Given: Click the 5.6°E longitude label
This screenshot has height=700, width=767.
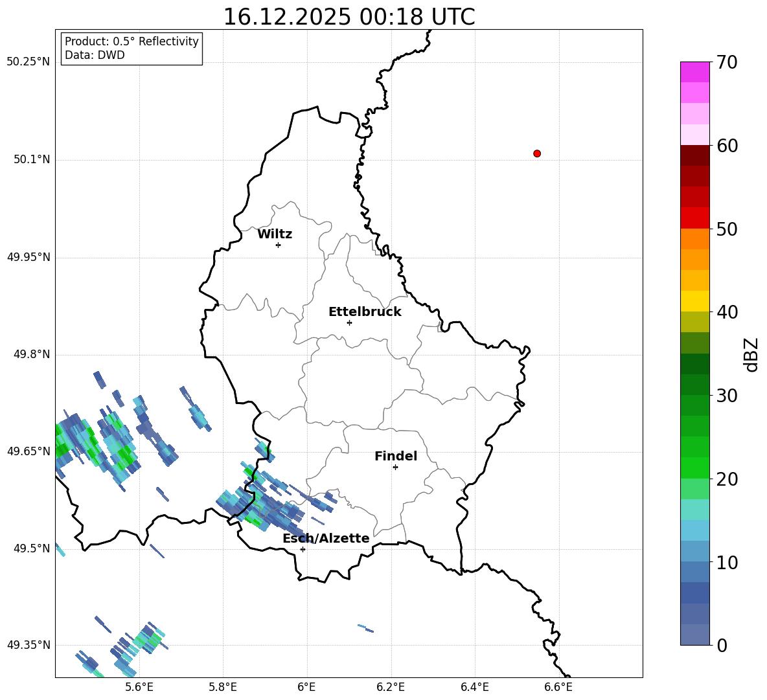Looking at the screenshot, I should 139,687.
